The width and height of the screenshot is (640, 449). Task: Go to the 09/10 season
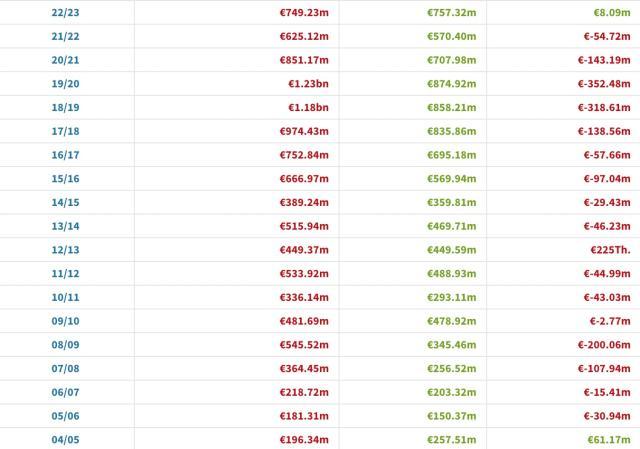click(x=65, y=322)
